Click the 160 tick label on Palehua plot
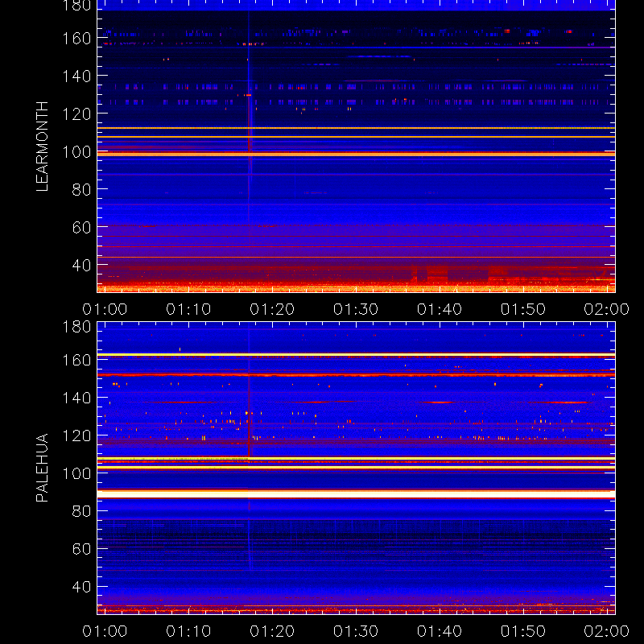This screenshot has width=644, height=644. tap(76, 360)
